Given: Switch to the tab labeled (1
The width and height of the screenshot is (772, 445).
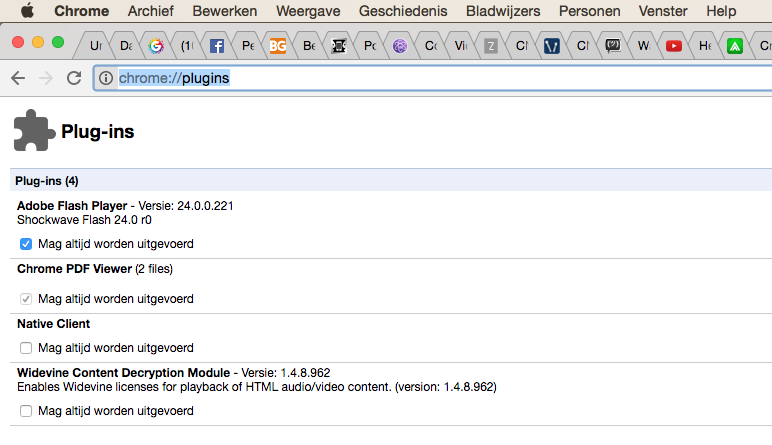Looking at the screenshot, I should 187,46.
